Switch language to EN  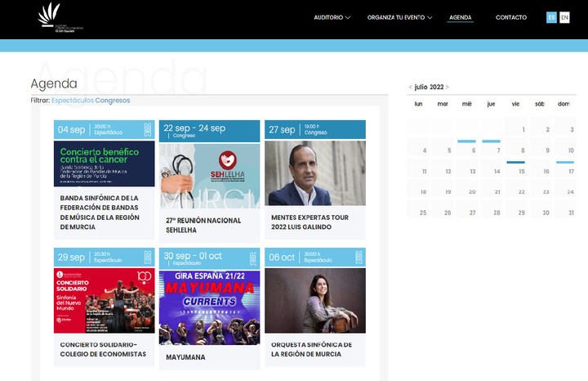point(564,17)
